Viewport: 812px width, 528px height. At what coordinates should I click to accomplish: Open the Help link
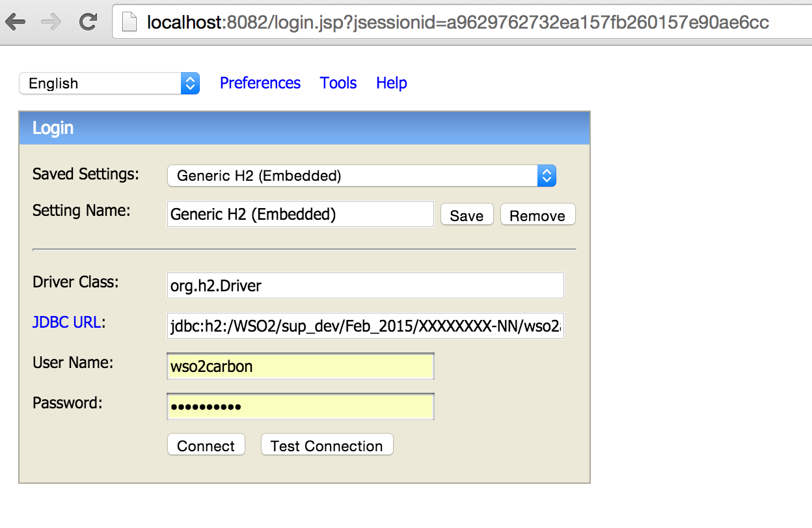392,83
